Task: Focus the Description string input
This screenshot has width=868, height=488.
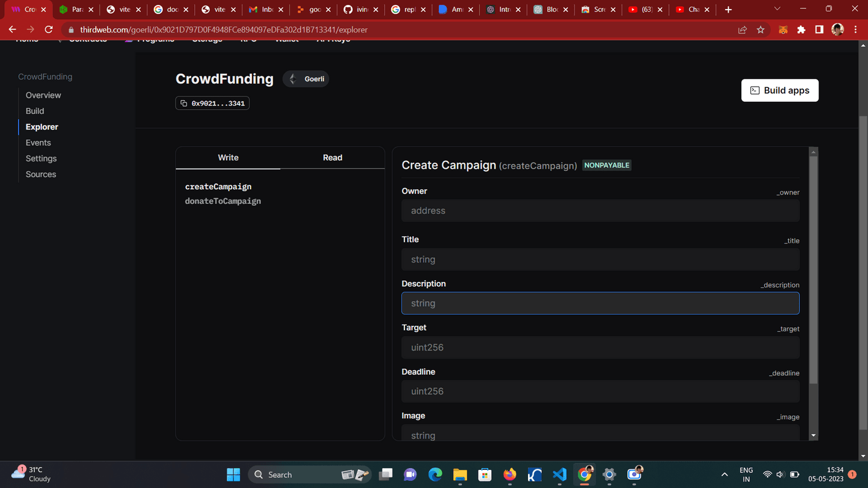Action: click(600, 303)
